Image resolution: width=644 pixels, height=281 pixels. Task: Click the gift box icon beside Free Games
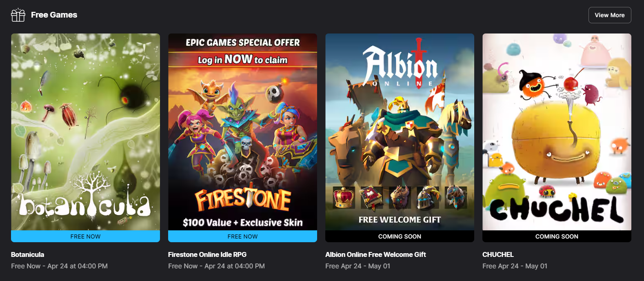[x=18, y=15]
